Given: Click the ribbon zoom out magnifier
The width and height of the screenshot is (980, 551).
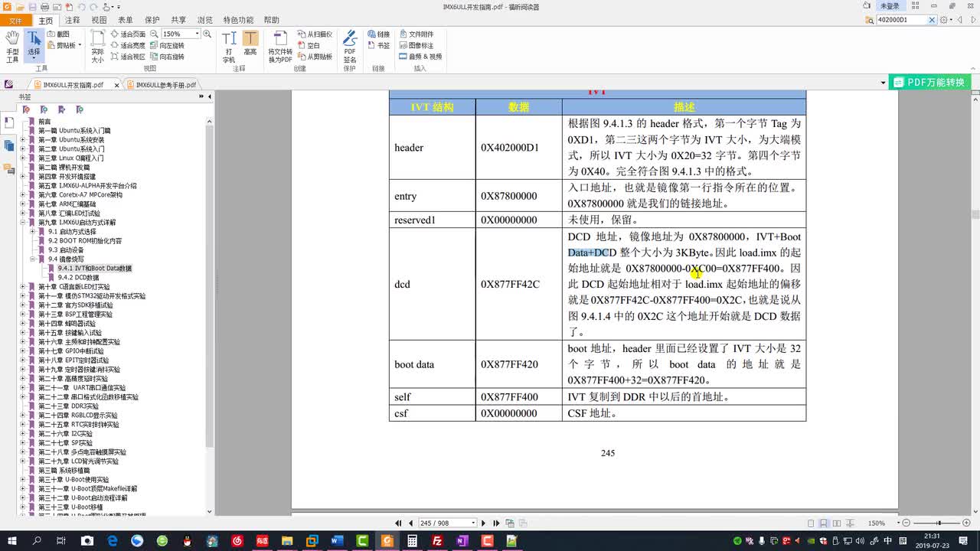Looking at the screenshot, I should [154, 34].
